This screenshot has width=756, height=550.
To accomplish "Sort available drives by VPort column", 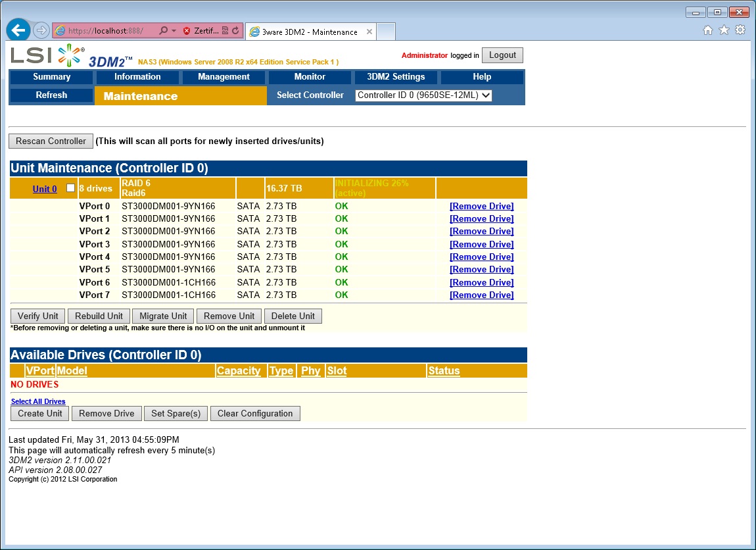I will [x=41, y=370].
